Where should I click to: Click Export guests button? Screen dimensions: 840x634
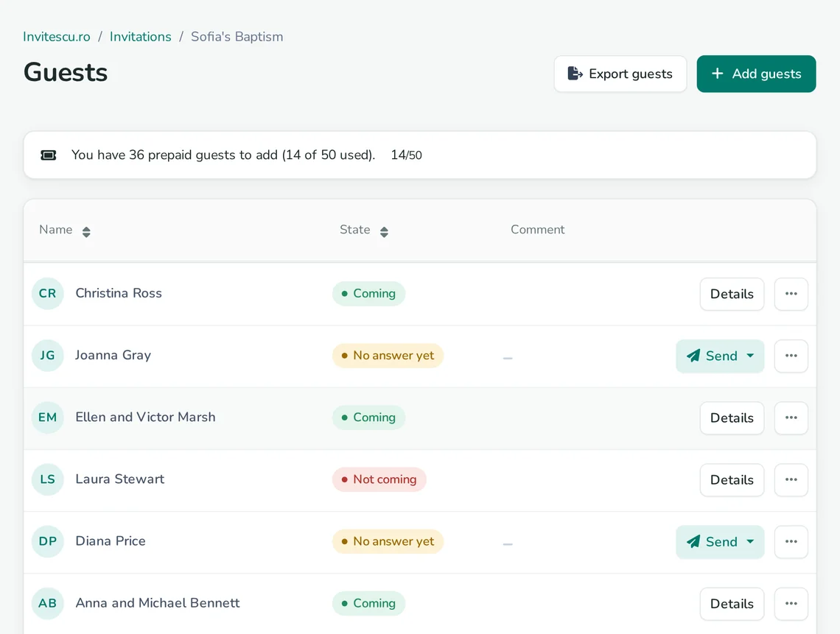(620, 74)
